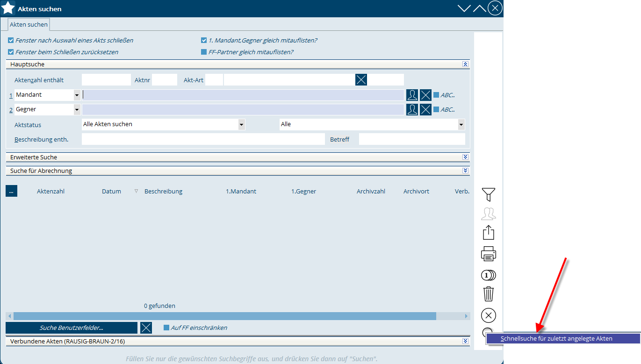
Task: Toggle '1. Mandant,Gegner gleich mitauflisten?' checkbox
Action: tap(204, 40)
